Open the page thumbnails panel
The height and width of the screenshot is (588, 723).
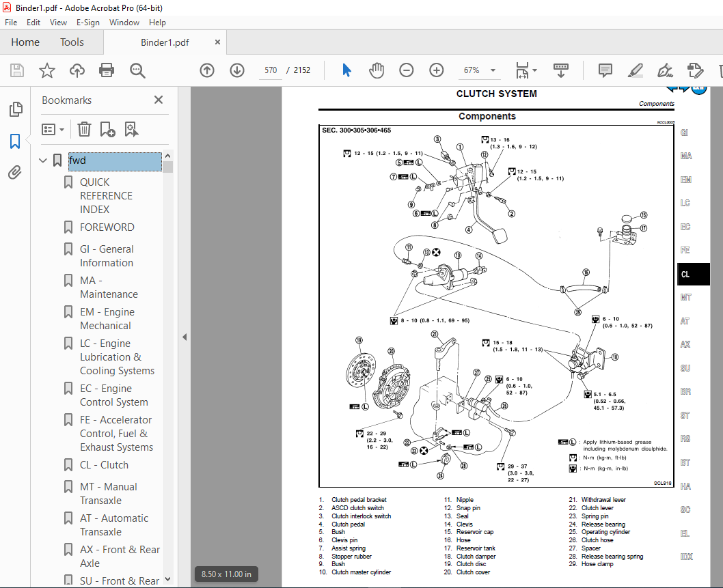tap(15, 109)
